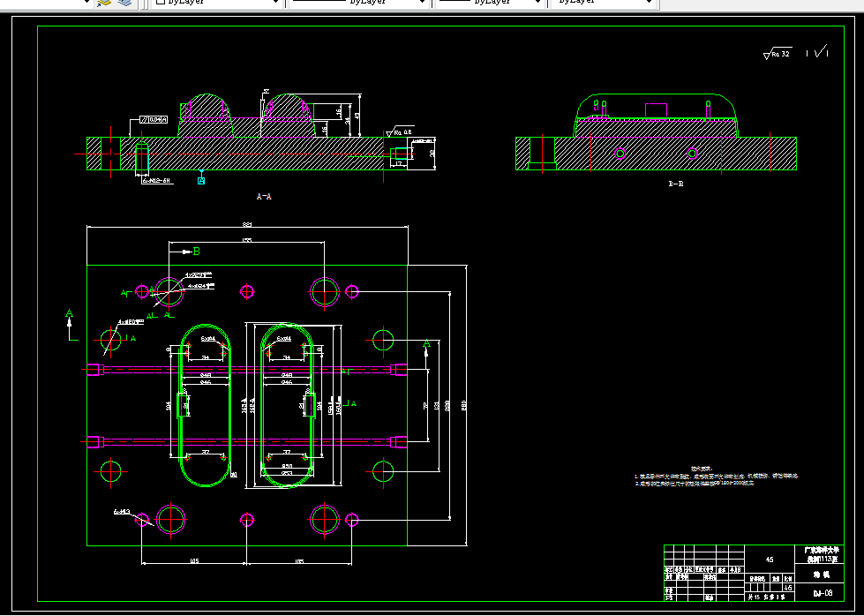This screenshot has height=616, width=864.
Task: Expand the layer list dropdown arrow
Action: 86,3
